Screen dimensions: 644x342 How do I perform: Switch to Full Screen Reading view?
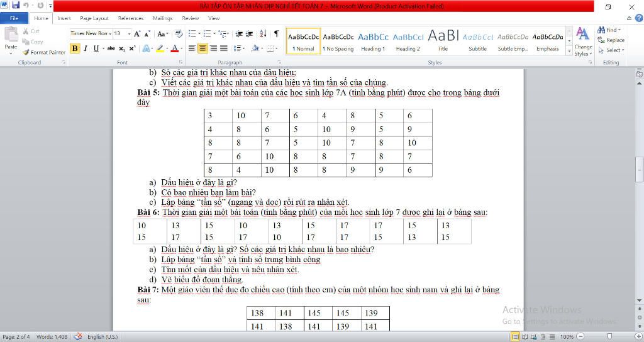coord(525,337)
